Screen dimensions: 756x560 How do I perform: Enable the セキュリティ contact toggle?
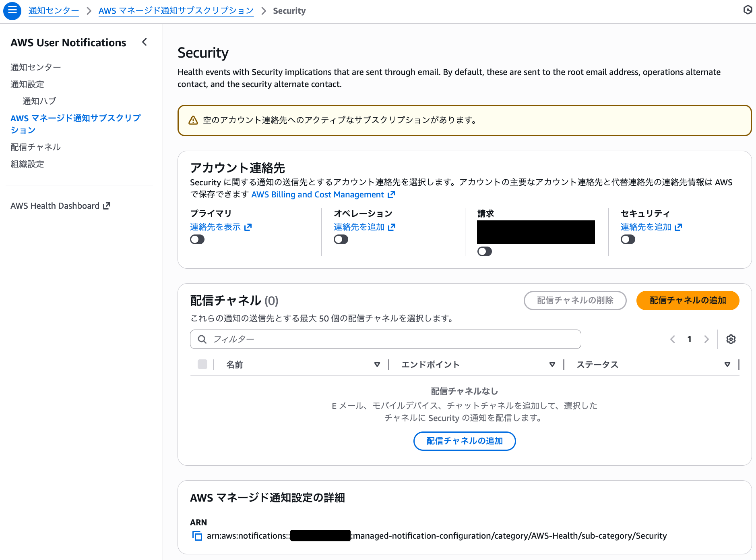click(628, 239)
